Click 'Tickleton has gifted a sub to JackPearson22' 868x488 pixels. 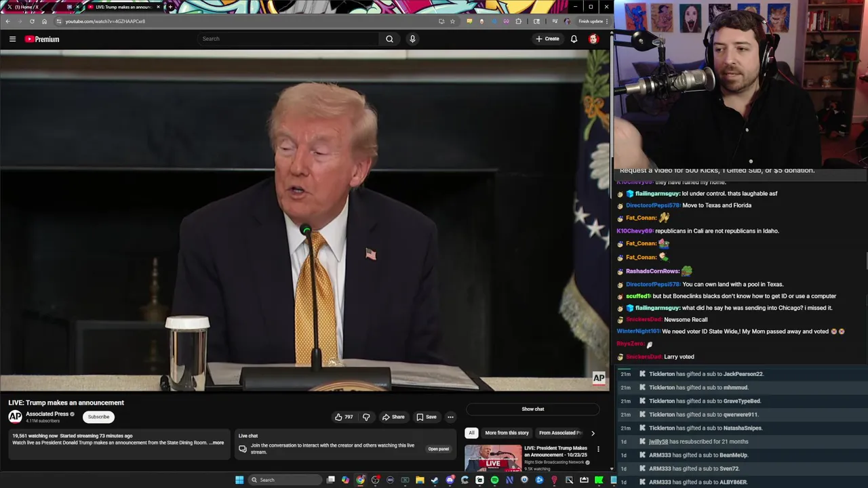(x=706, y=374)
